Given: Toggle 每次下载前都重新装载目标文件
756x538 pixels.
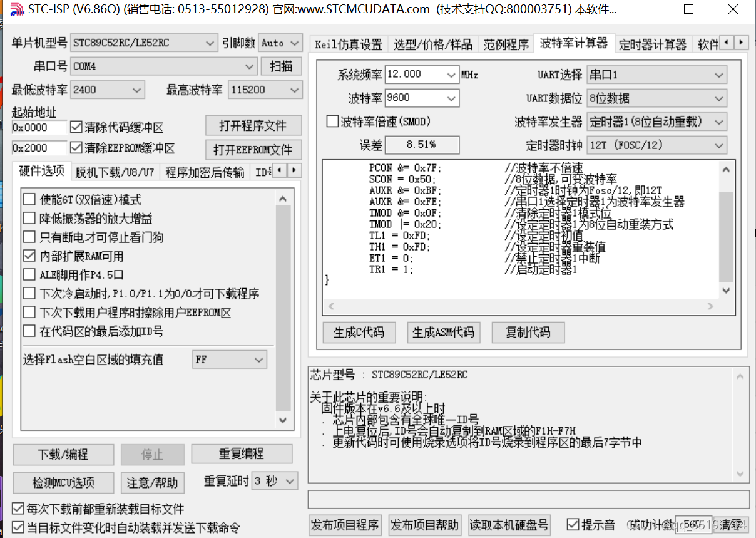Looking at the screenshot, I should pyautogui.click(x=18, y=509).
